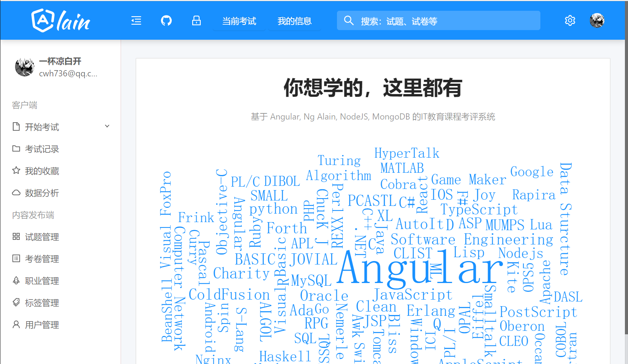Open the GitHub icon link

[x=166, y=21]
